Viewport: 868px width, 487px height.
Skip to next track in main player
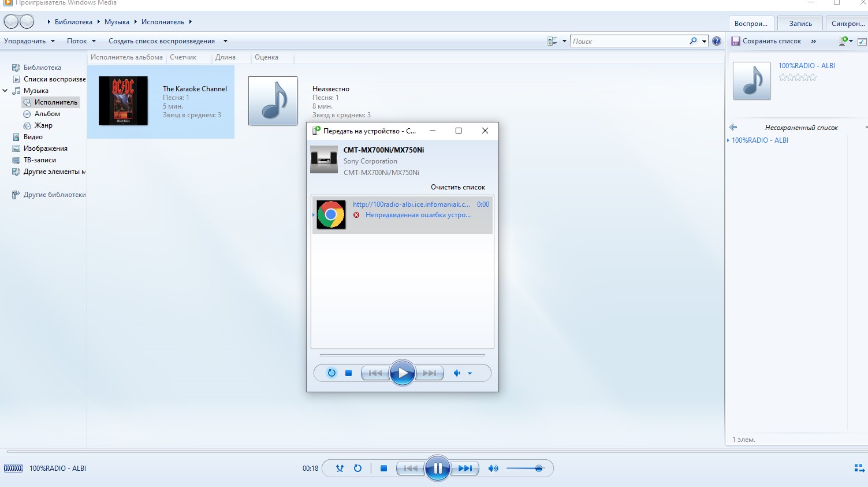[465, 469]
